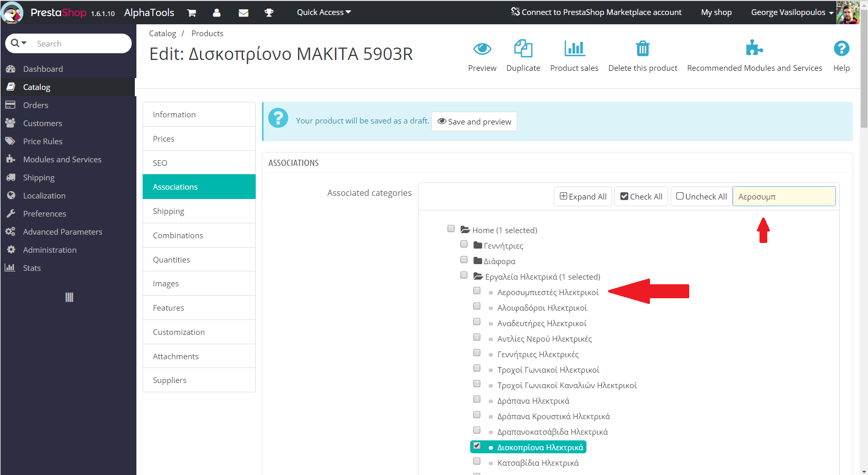Check the Δράπανα Ηλεκτρικά checkbox
Viewport: 868px width, 475px height.
point(477,399)
